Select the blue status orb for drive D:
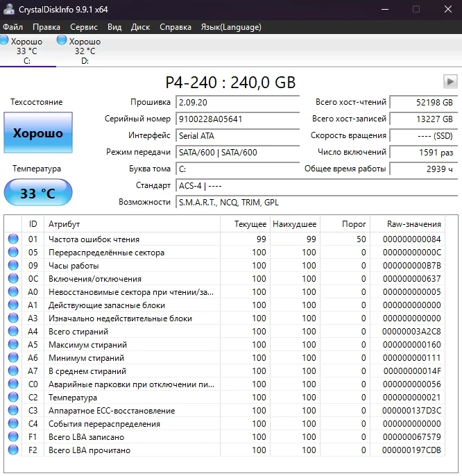Image resolution: width=462 pixels, height=476 pixels. (62, 40)
